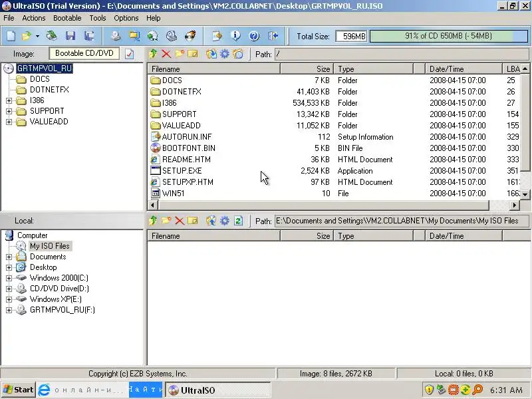Click the Open CD/DVD icon with green arrow

[52, 36]
